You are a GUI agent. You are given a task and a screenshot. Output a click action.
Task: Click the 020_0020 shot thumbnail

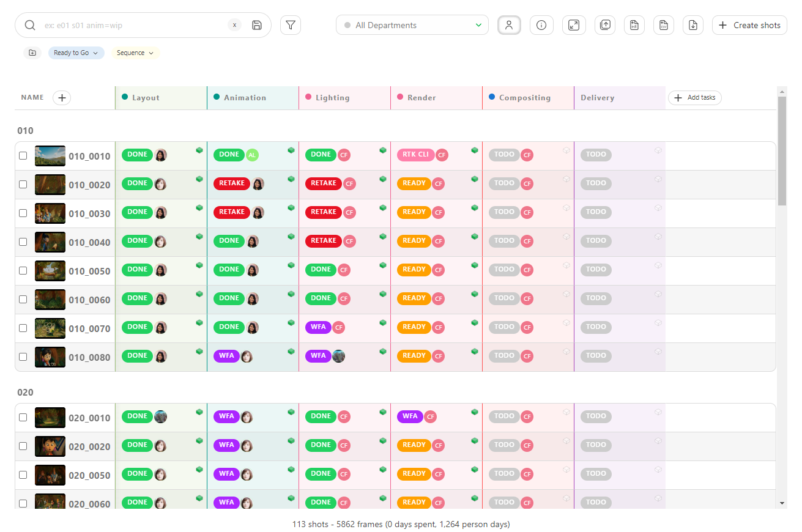coord(50,446)
